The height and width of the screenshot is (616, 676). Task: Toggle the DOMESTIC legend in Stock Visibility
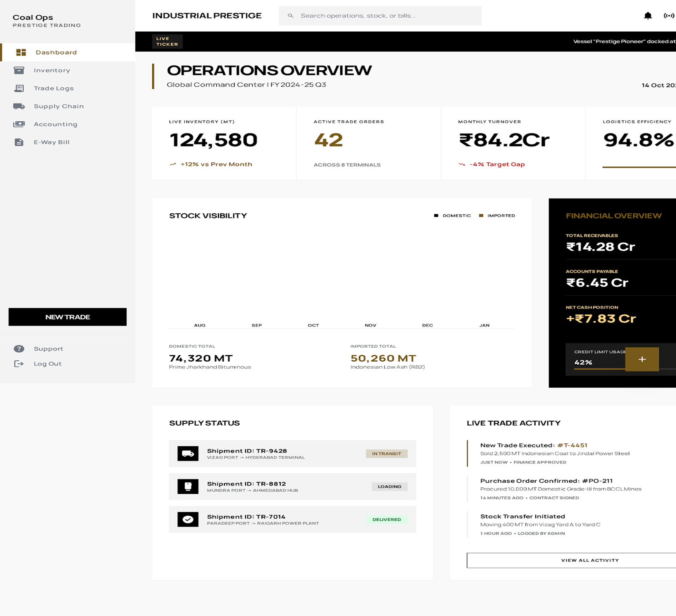click(452, 215)
